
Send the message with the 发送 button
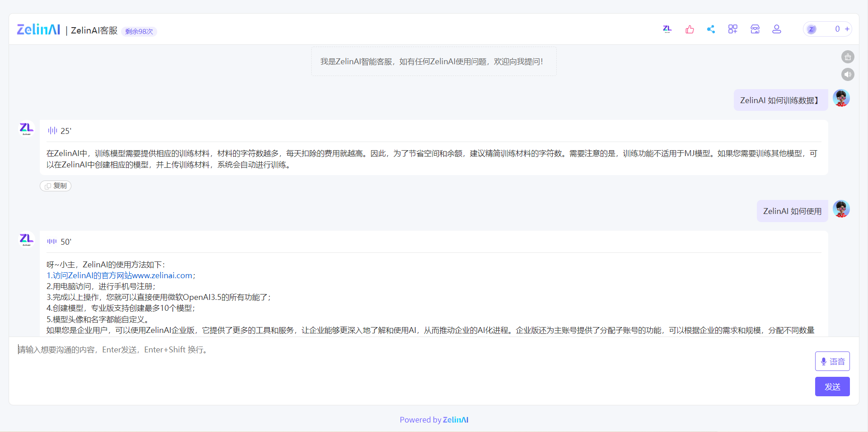click(x=832, y=387)
